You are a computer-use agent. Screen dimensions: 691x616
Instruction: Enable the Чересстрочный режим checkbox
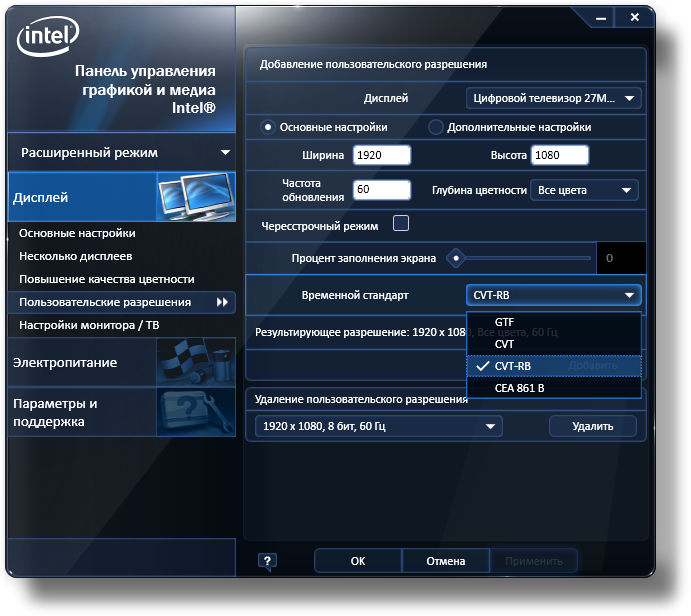coord(401,223)
